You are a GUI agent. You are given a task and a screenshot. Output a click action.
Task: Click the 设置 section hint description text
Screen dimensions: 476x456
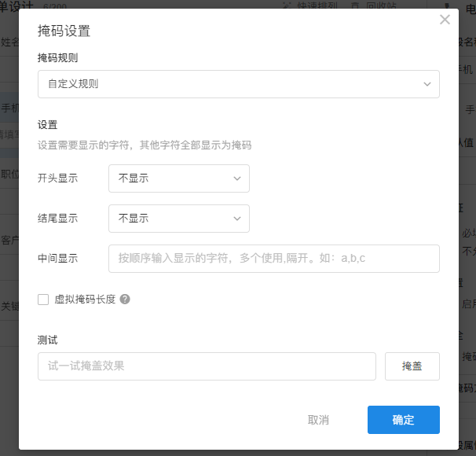145,145
